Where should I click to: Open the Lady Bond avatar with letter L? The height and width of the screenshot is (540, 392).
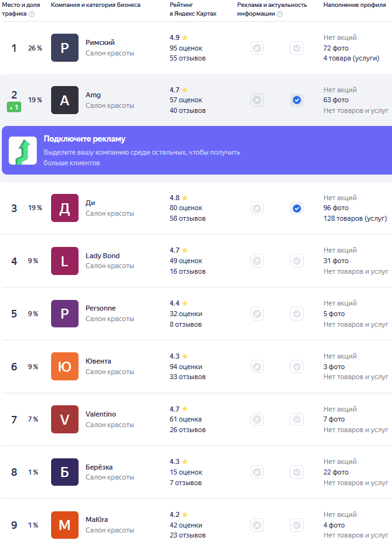pos(65,261)
